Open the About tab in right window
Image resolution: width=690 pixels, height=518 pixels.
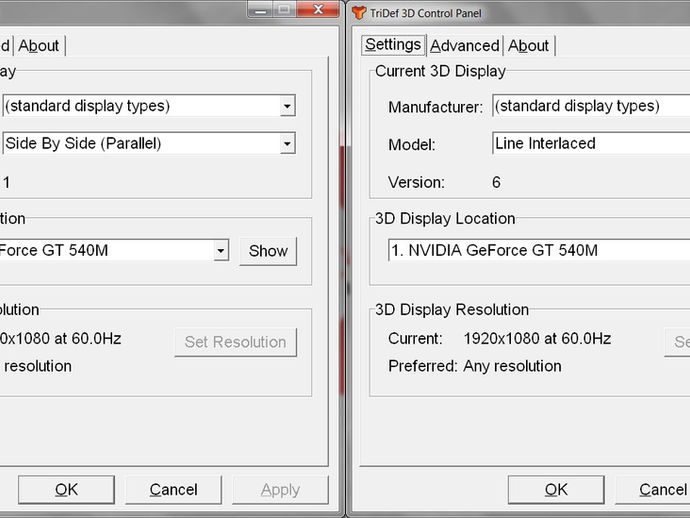pyautogui.click(x=529, y=46)
